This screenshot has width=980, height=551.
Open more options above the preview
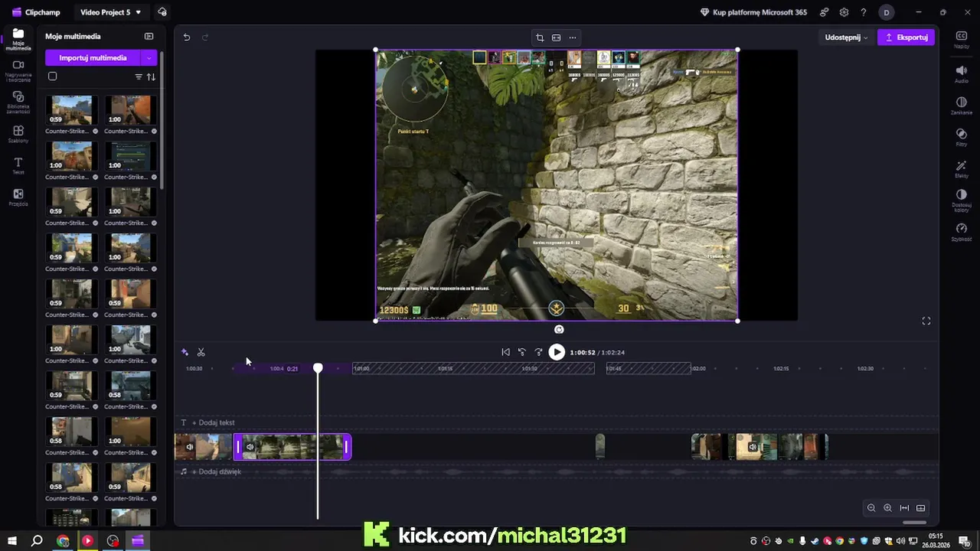point(572,37)
